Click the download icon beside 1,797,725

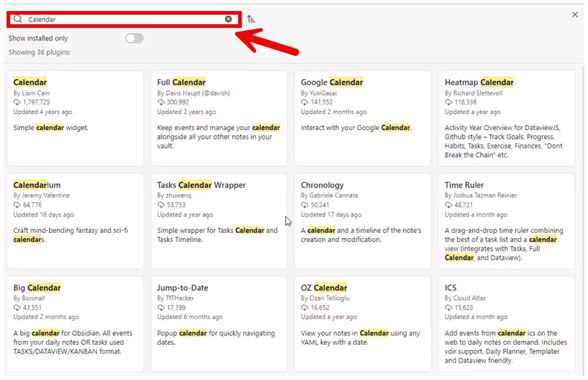coord(17,102)
